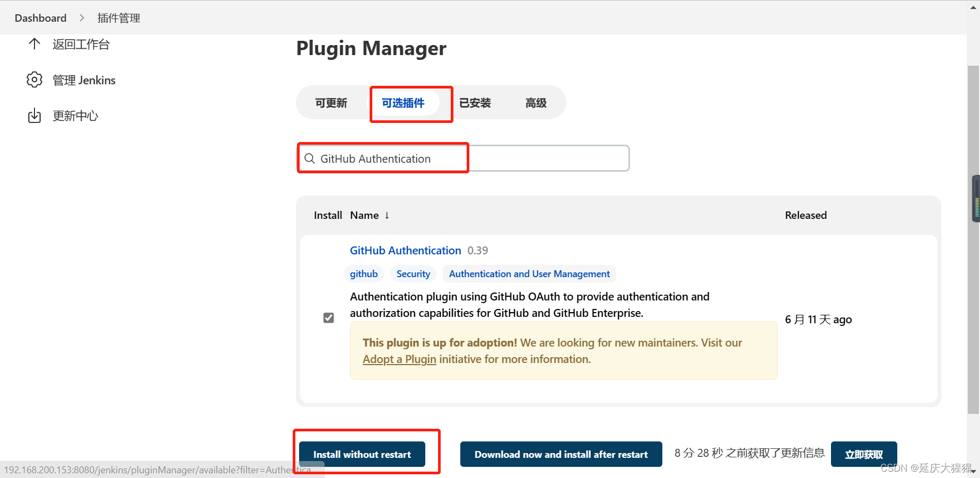This screenshot has height=478, width=980.
Task: Switch to the 可更新 tab
Action: pyautogui.click(x=331, y=103)
